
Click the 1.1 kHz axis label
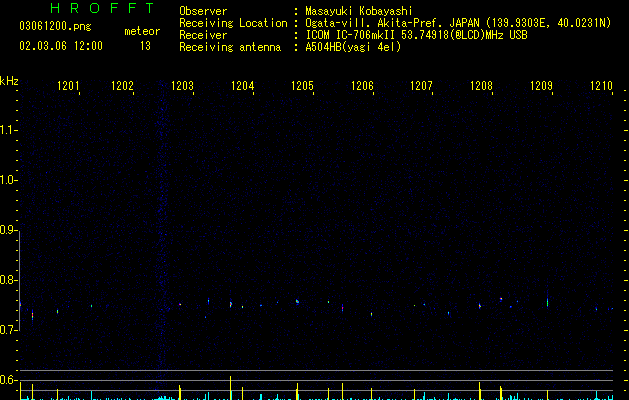[x=8, y=130]
